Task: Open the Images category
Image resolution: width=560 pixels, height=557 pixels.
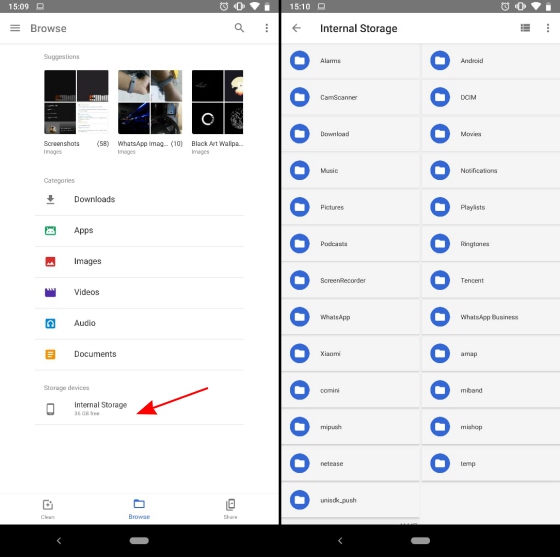Action: [x=139, y=261]
